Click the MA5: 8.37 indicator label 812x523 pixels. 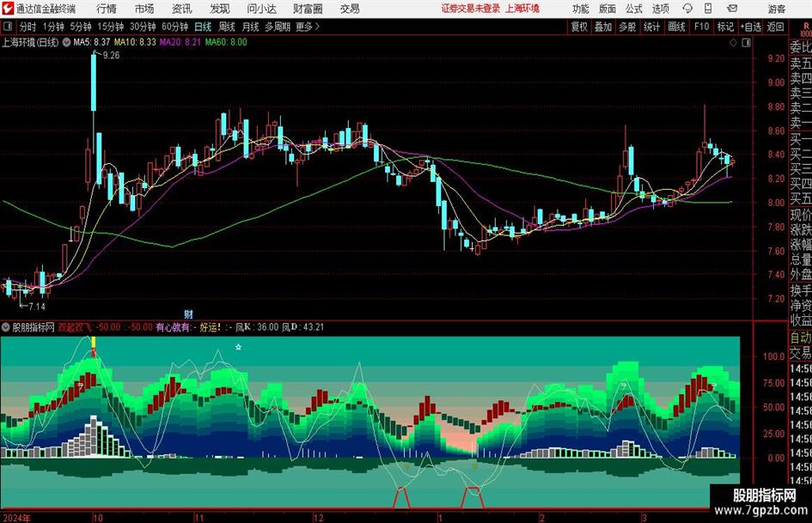(x=92, y=42)
